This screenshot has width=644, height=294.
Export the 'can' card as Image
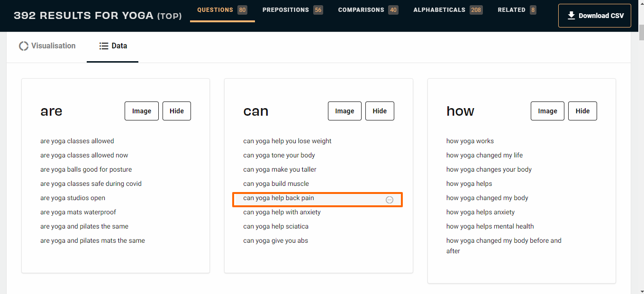tap(345, 111)
